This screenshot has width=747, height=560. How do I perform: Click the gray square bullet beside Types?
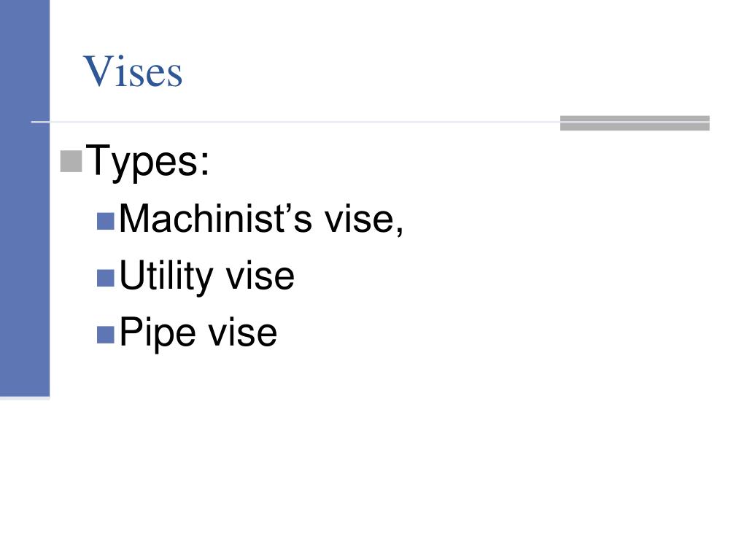pos(71,161)
